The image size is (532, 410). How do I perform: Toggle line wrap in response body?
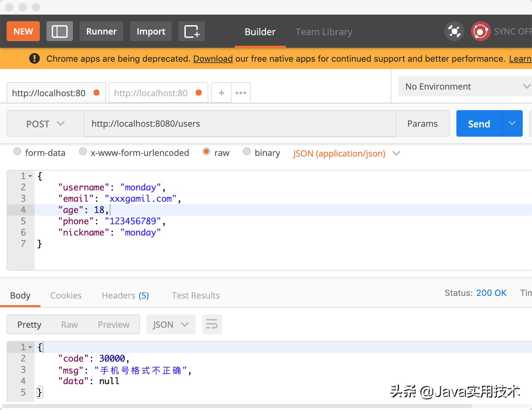[x=212, y=324]
